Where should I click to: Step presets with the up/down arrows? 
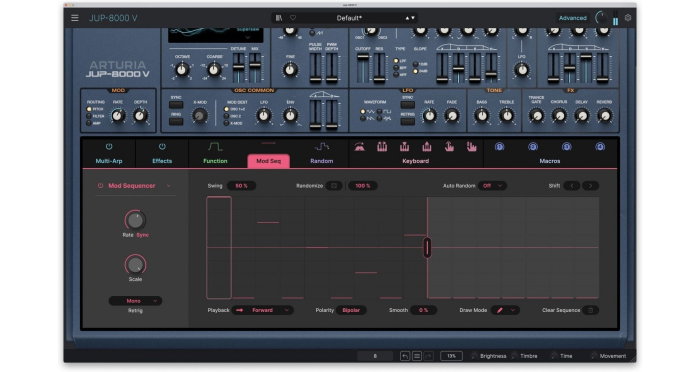[x=410, y=18]
